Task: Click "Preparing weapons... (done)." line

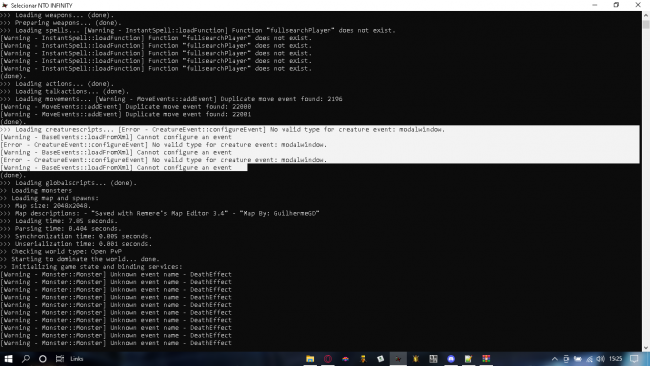Action: [x=61, y=23]
